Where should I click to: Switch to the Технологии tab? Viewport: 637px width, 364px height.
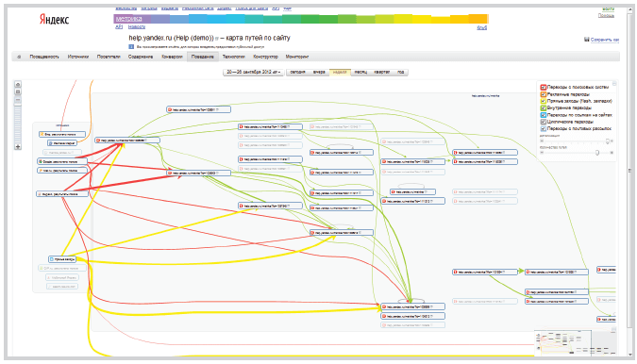234,57
